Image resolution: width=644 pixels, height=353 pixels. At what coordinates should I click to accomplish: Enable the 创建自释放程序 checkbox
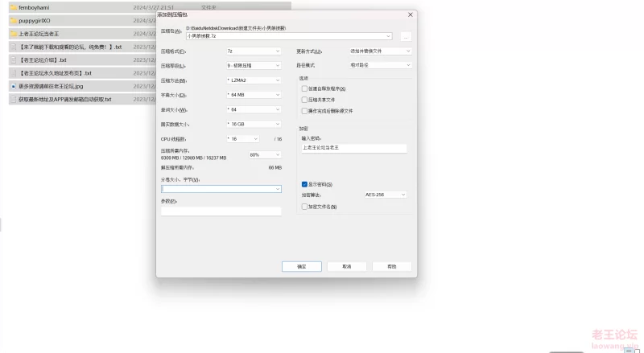click(x=304, y=88)
